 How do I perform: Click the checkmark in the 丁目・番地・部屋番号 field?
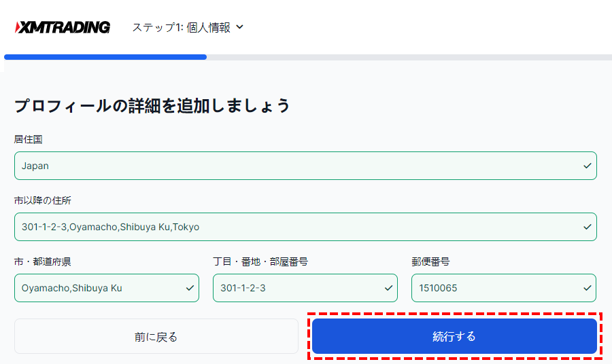(388, 288)
